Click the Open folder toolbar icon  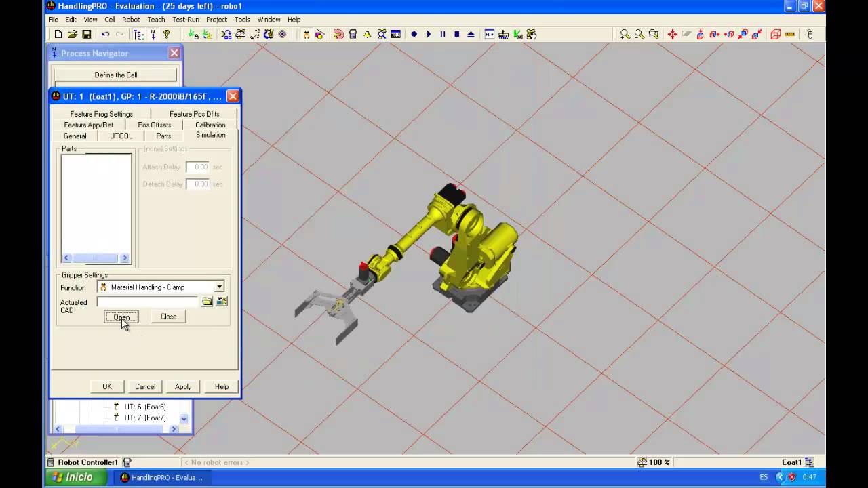tap(72, 34)
